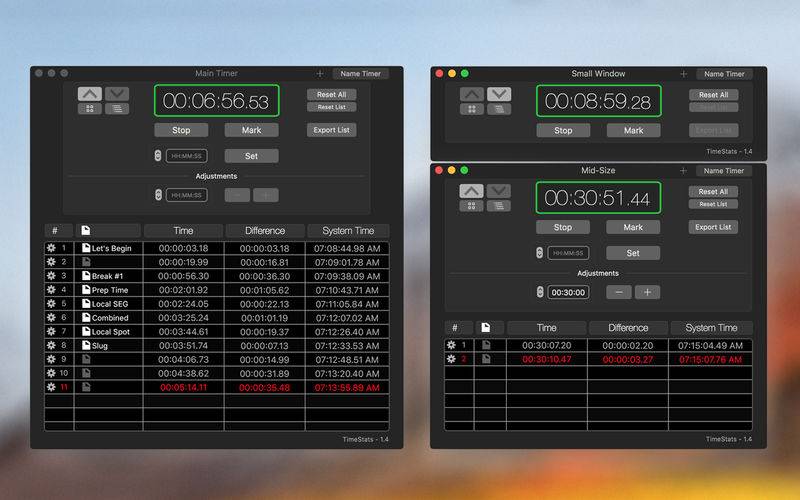Image resolution: width=800 pixels, height=500 pixels.
Task: Click Mark in Small Window
Action: point(634,131)
